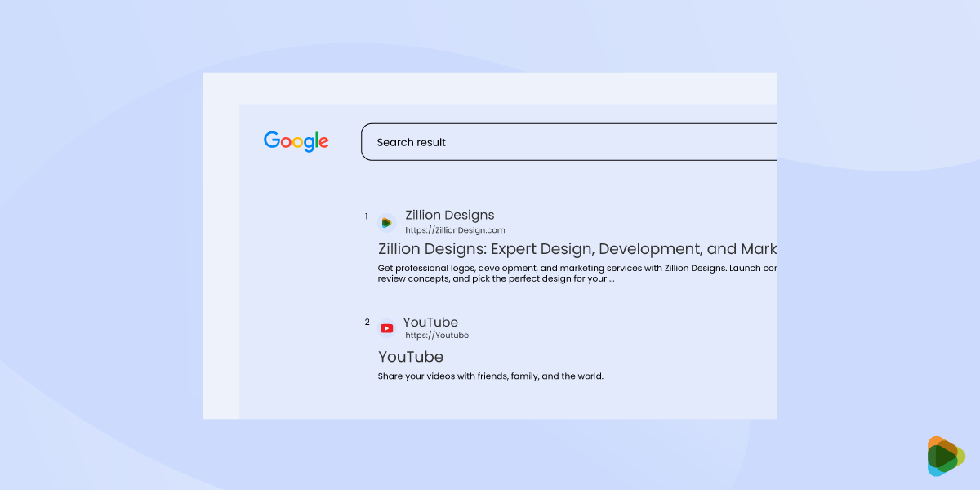Viewport: 980px width, 490px height.
Task: Click the red YouTube icon beside result two
Action: 387,327
